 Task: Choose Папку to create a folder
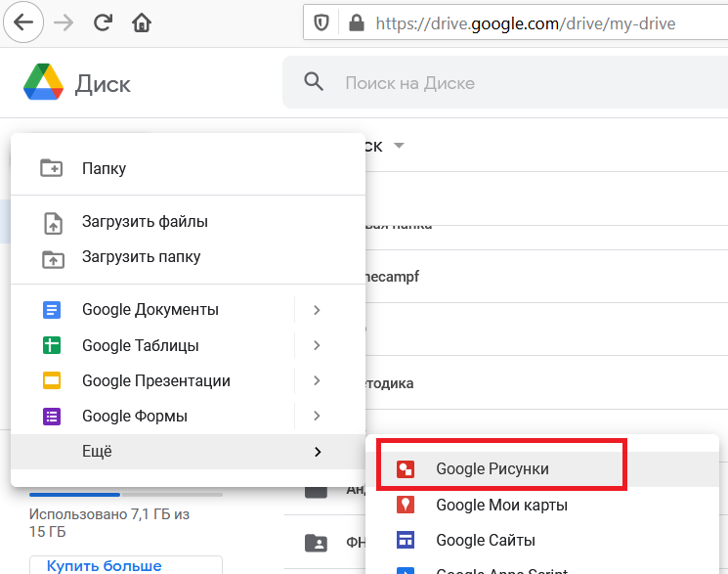point(188,168)
